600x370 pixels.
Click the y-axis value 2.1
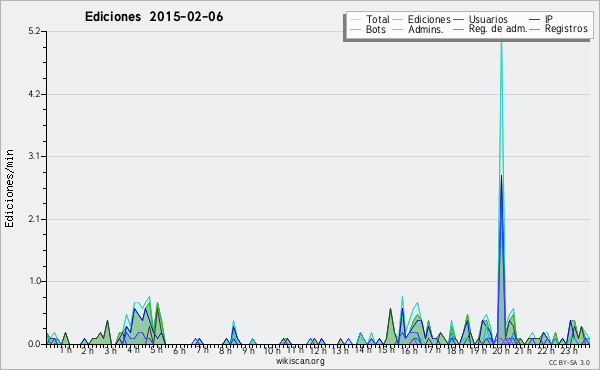34,219
